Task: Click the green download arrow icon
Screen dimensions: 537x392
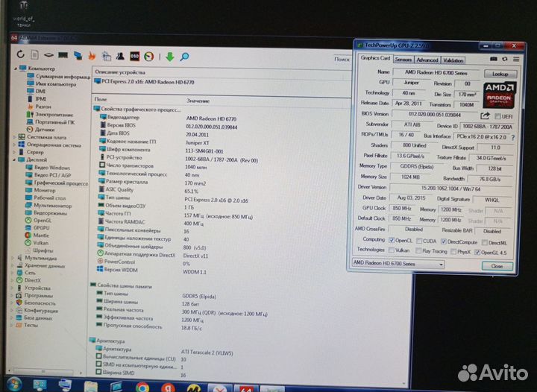Action: 169,57
